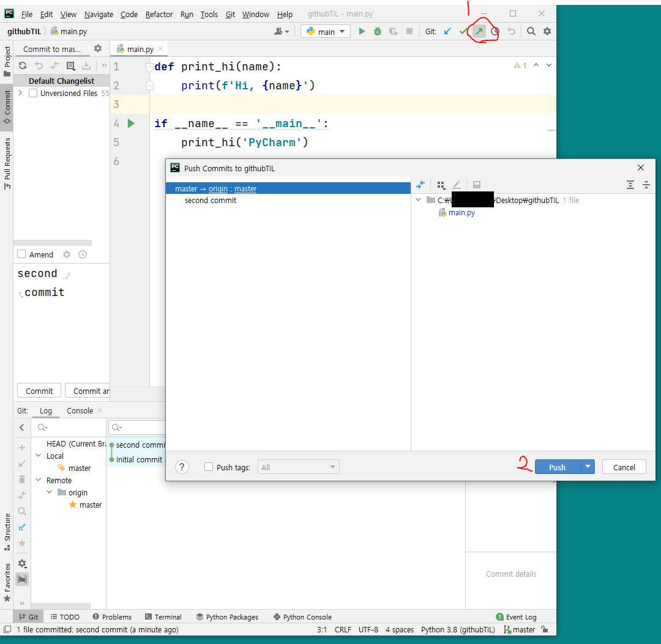Close the main.py editor tab

pyautogui.click(x=160, y=49)
